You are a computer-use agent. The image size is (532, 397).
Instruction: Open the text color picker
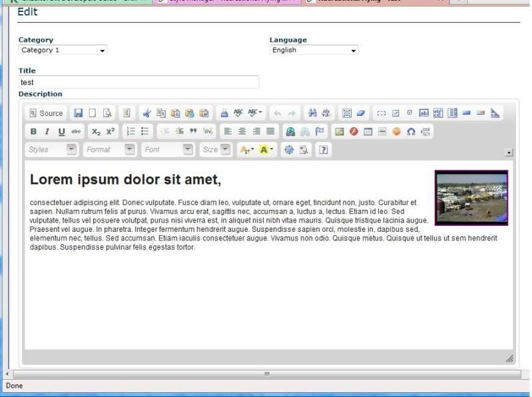point(246,150)
